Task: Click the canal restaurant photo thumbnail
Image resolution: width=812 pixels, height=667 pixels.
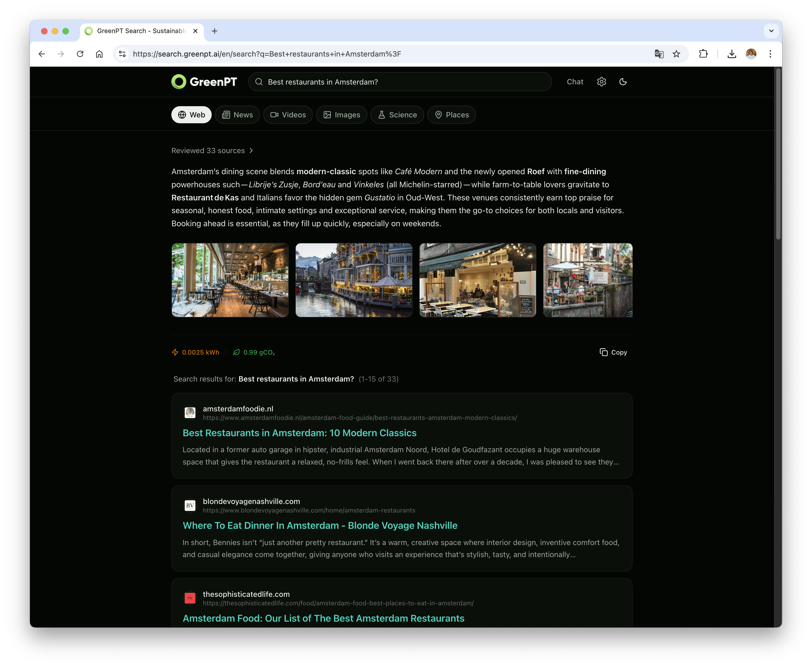Action: [x=354, y=280]
